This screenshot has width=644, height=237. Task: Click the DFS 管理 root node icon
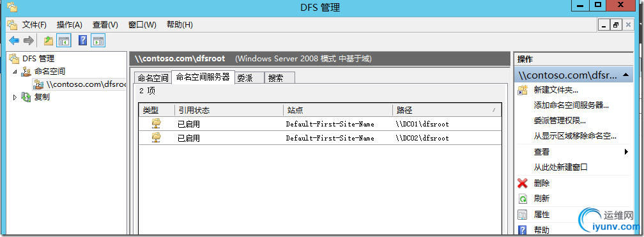(x=14, y=59)
